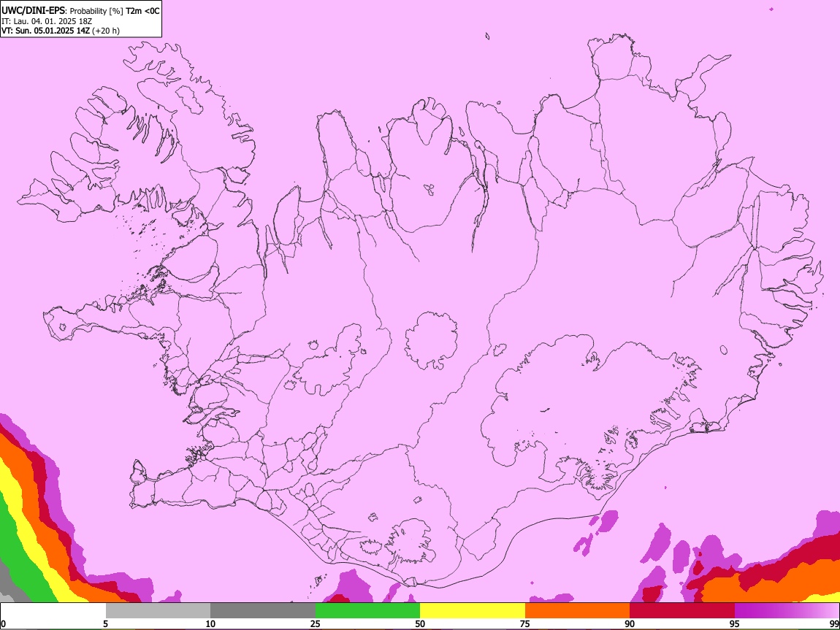This screenshot has width=840, height=630.
Task: Click the dark gray 10–25% legend band
Action: [263, 610]
